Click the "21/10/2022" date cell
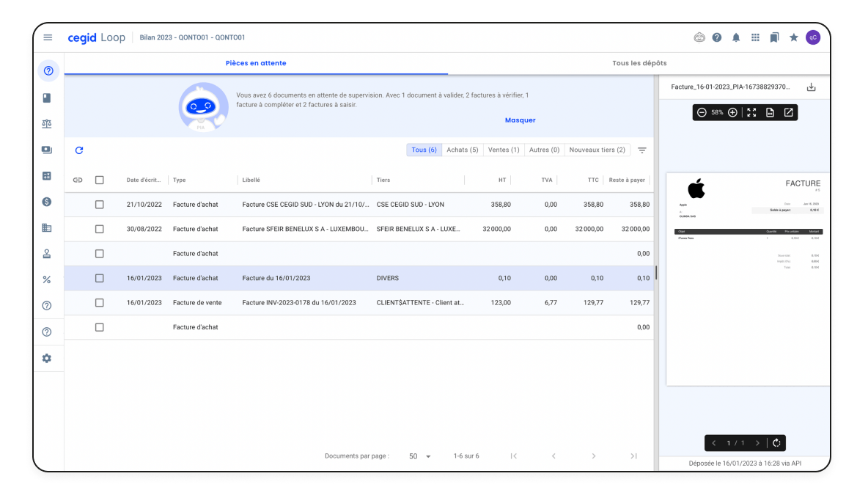868x490 pixels. 144,205
